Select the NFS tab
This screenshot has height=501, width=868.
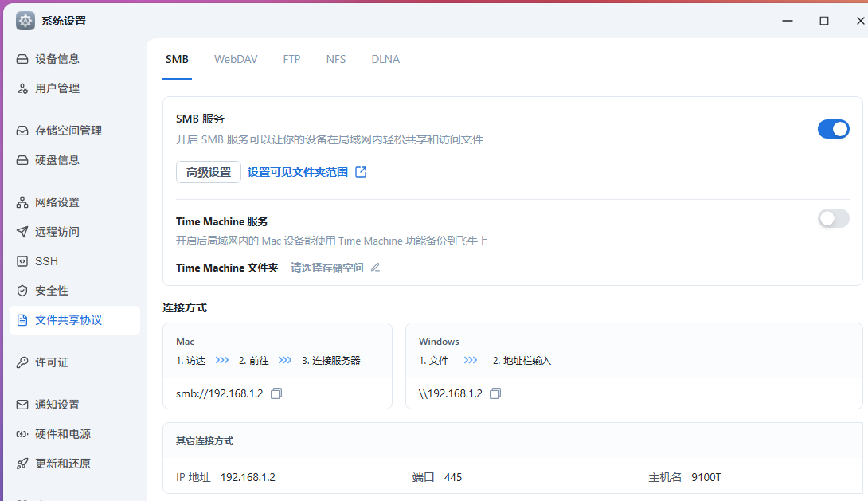(x=336, y=59)
